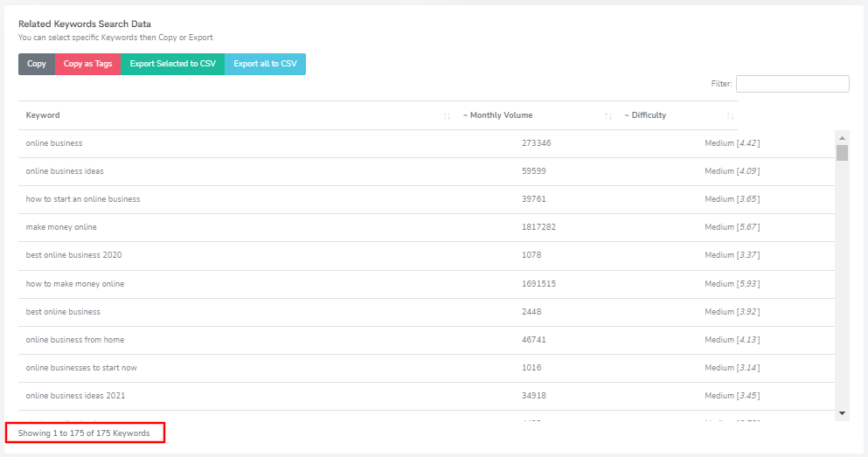868x457 pixels.
Task: Click the volume value 34918
Action: point(533,396)
